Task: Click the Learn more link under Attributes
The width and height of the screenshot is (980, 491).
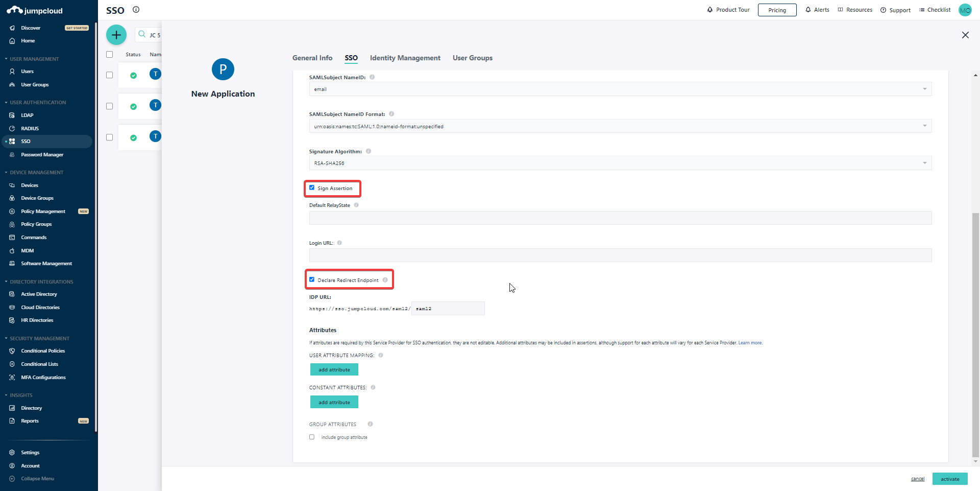Action: [x=750, y=343]
